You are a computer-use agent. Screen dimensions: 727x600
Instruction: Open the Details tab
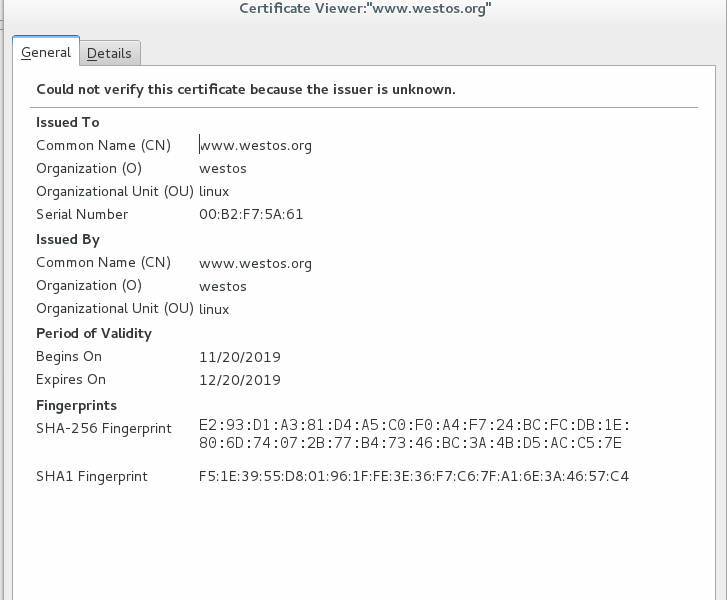click(109, 53)
